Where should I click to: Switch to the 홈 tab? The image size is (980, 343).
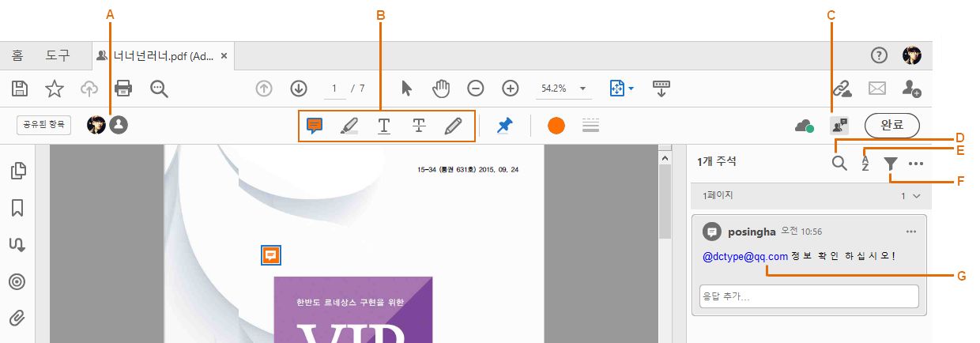coord(17,55)
